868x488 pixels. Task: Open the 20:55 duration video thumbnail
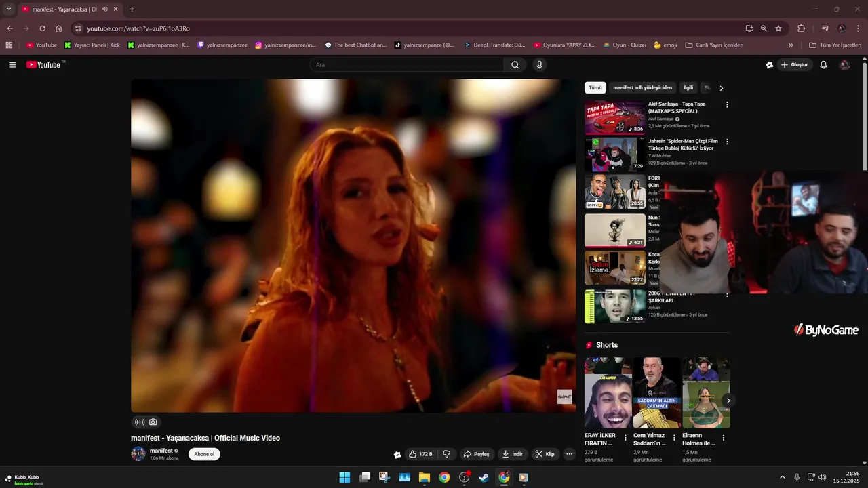(x=615, y=192)
